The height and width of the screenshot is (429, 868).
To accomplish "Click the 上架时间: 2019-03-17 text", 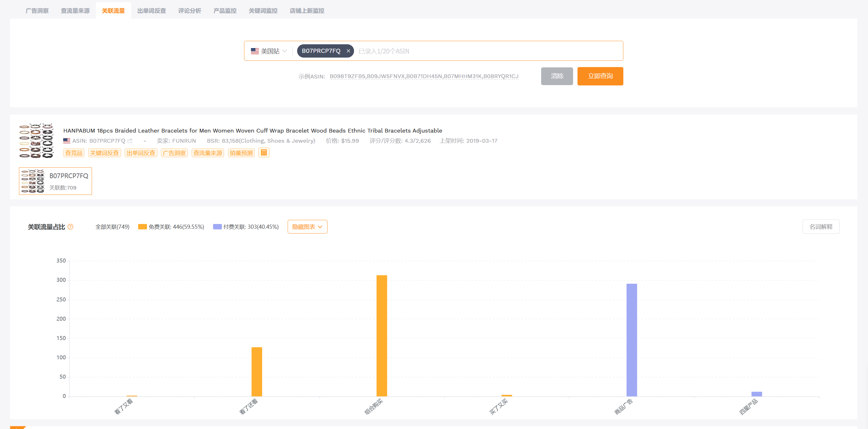I will tap(468, 141).
